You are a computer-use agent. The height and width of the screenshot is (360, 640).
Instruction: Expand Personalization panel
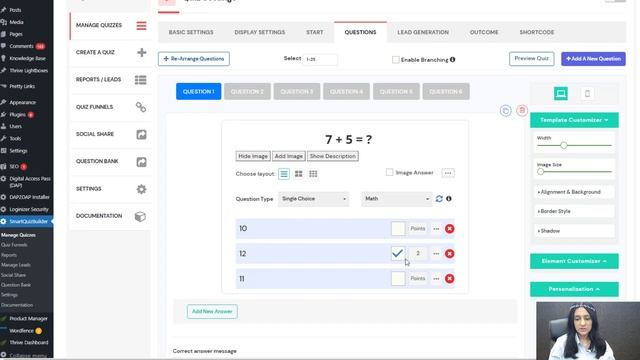click(574, 289)
